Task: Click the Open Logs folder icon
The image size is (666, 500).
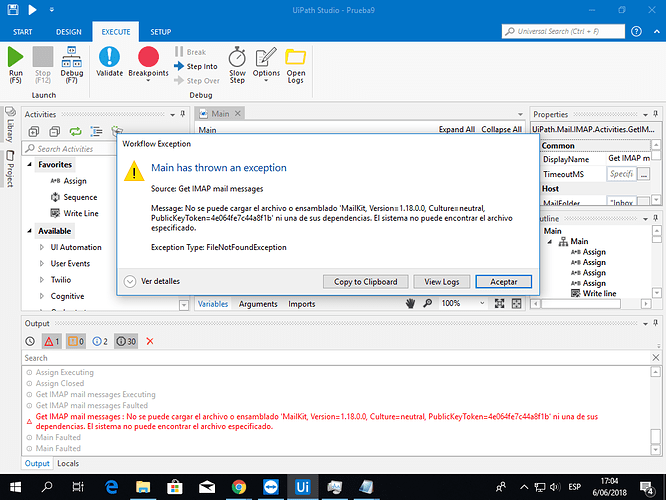Action: (x=296, y=57)
